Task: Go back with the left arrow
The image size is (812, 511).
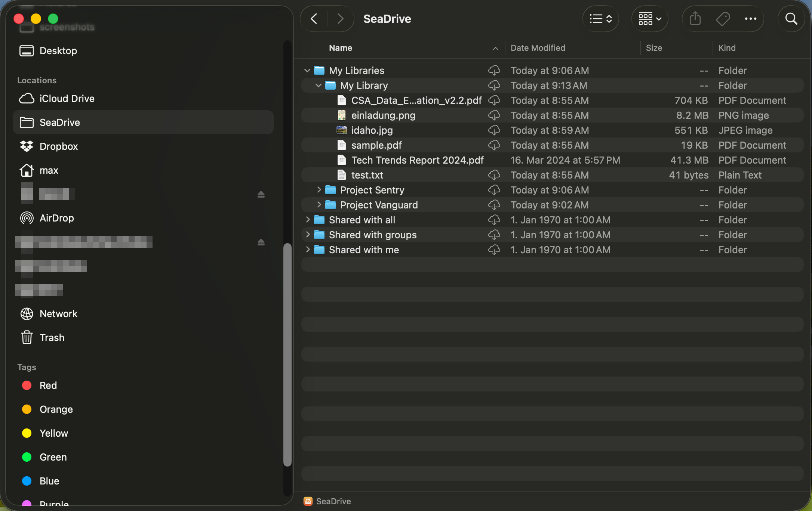Action: click(314, 19)
